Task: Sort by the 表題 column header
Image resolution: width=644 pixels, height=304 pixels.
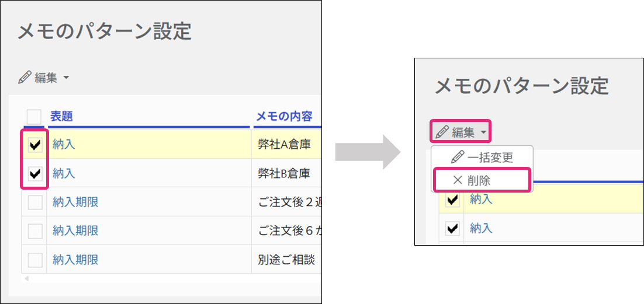Action: [61, 117]
